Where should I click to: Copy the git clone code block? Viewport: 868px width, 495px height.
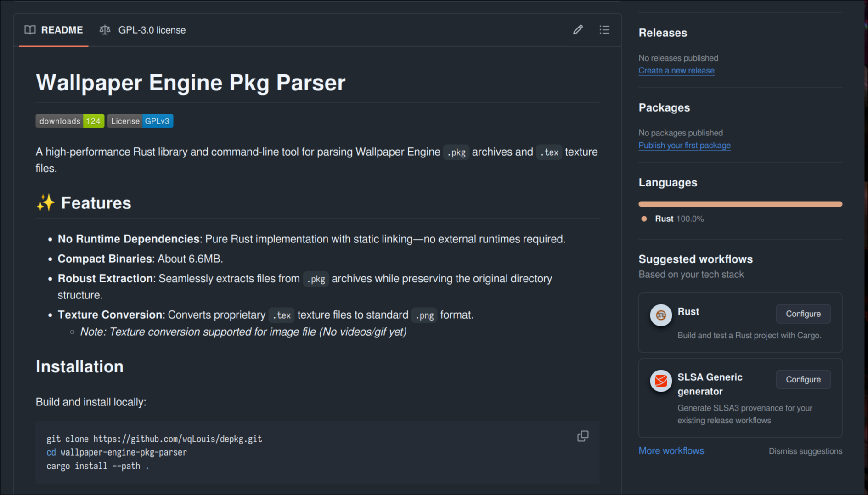[x=583, y=436]
